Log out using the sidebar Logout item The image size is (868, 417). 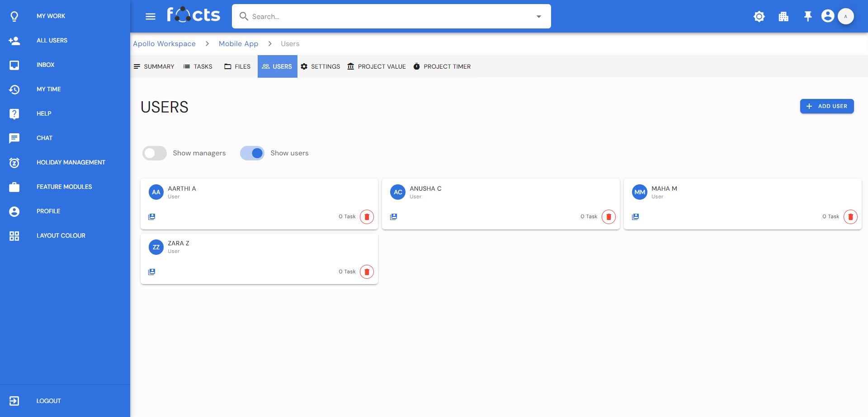point(48,401)
